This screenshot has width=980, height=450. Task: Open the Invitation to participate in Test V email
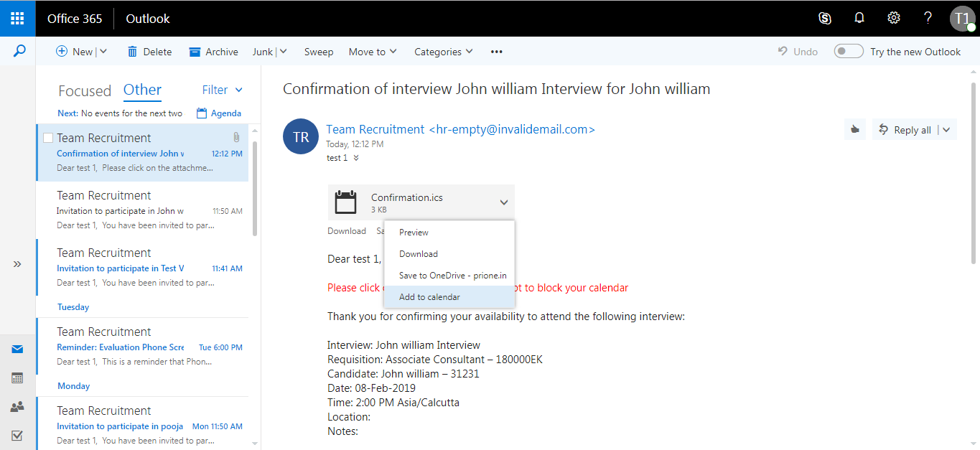point(142,267)
